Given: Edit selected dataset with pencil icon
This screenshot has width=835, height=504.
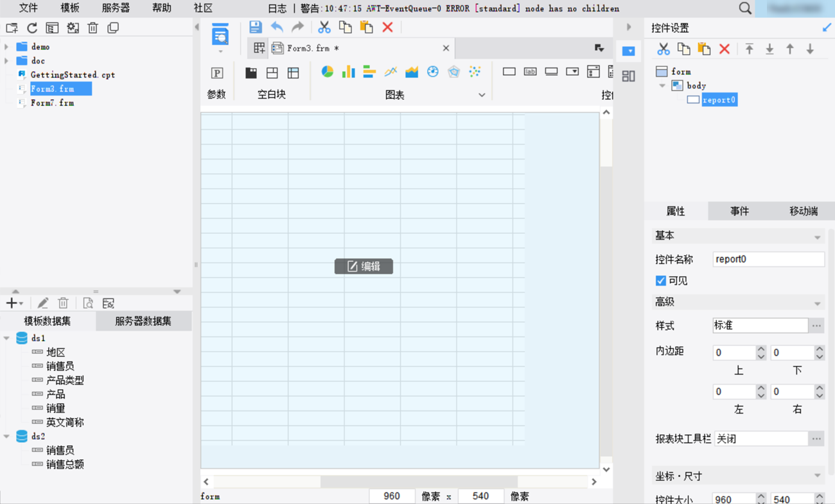Looking at the screenshot, I should (43, 303).
